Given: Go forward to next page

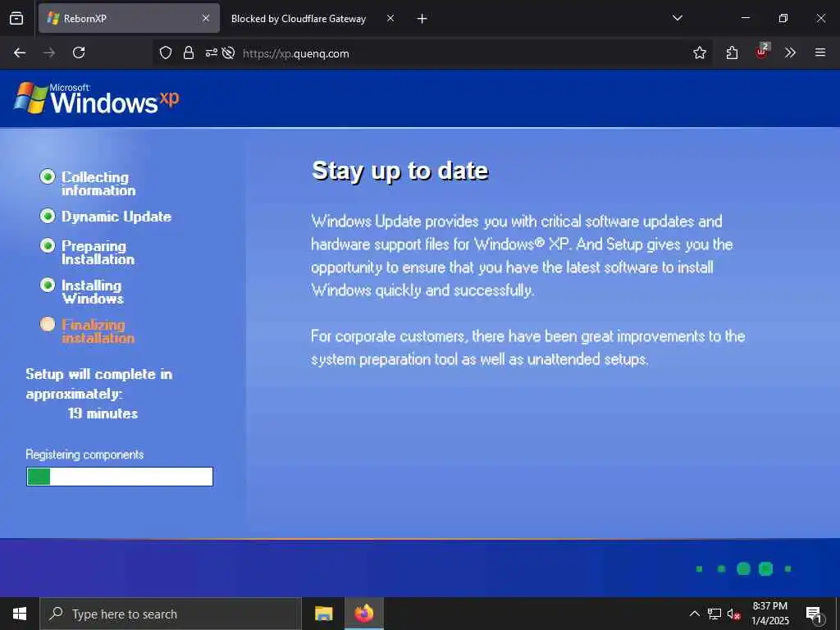Looking at the screenshot, I should 49,52.
